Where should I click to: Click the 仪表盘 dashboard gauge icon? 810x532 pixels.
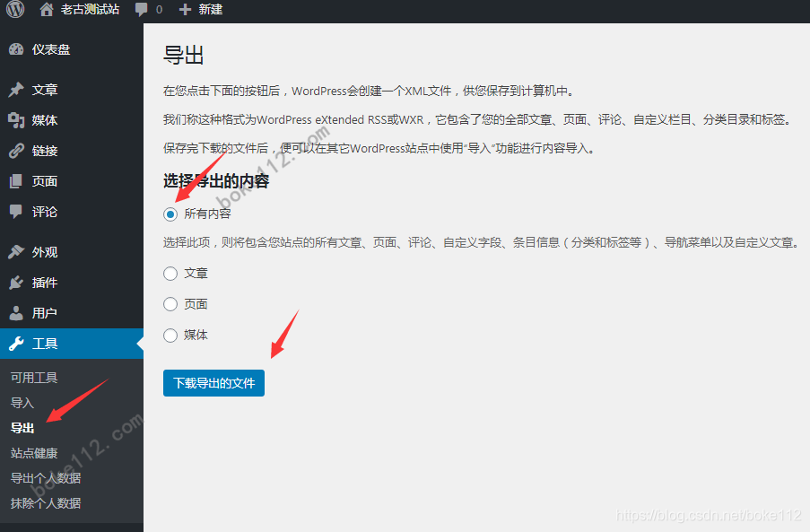click(x=16, y=49)
